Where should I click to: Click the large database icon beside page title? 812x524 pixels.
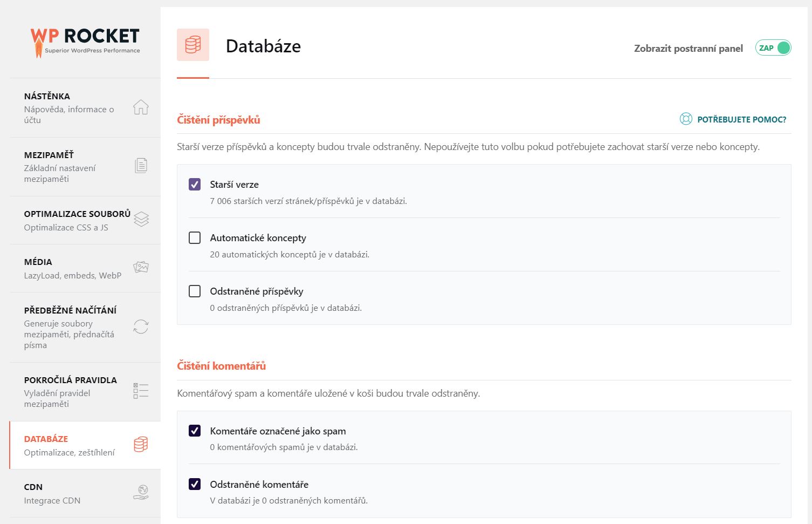(193, 45)
